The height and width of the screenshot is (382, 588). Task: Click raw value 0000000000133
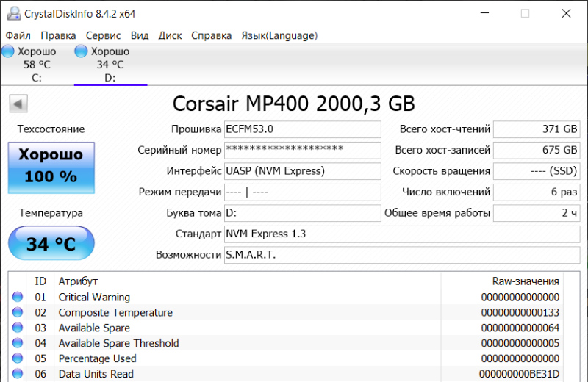(x=520, y=312)
